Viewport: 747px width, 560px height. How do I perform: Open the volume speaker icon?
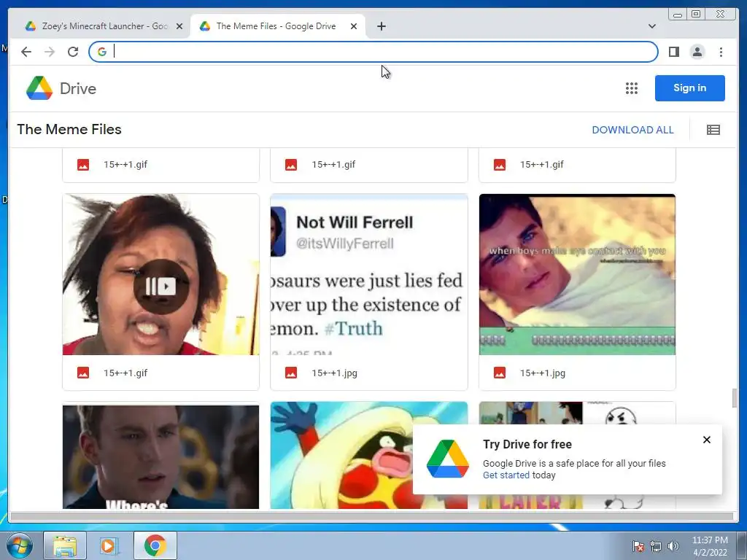(x=673, y=546)
